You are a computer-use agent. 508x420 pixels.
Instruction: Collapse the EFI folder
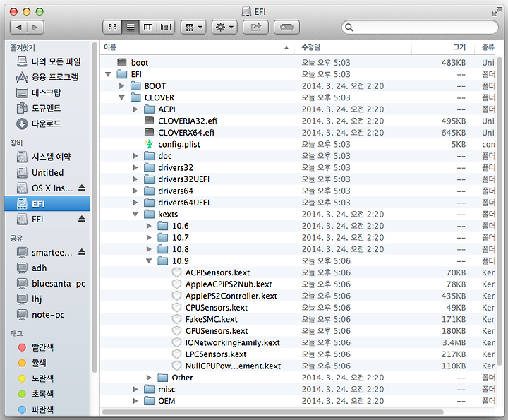[108, 74]
